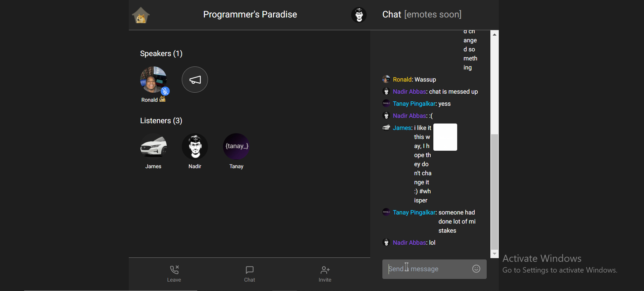Viewport: 644px width, 291px height.
Task: Unmute the microphone on Ronald's speaker avatar
Action: (x=165, y=91)
